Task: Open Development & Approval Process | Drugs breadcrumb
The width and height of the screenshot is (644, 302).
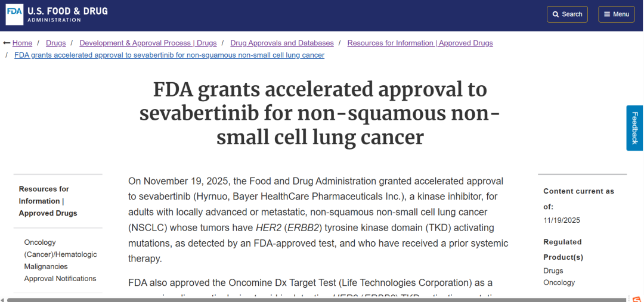Action: (148, 43)
